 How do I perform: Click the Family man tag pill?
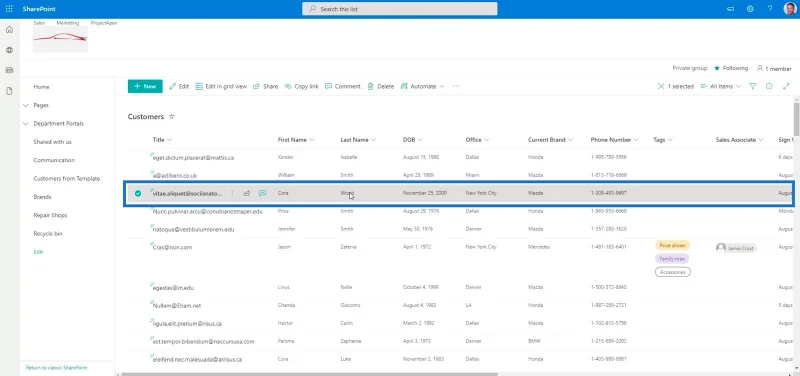pos(672,259)
